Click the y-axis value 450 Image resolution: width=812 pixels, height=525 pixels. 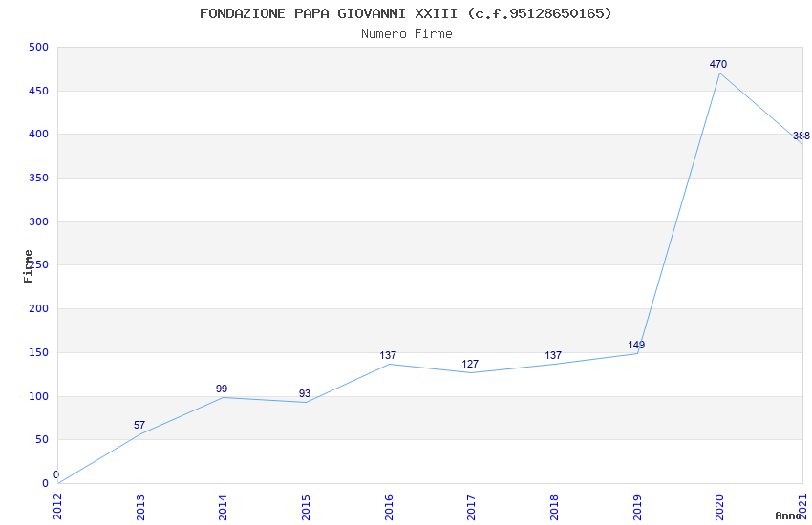pos(39,91)
